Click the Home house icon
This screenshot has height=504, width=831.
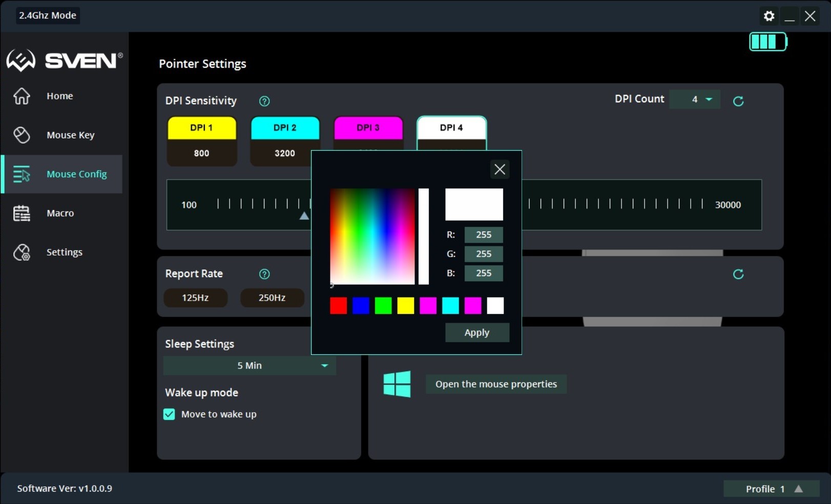tap(22, 96)
